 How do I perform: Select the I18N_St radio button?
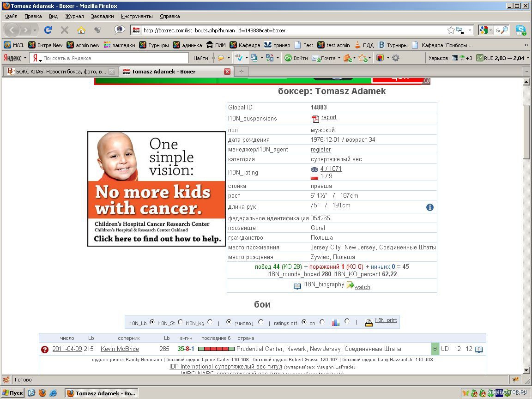pos(180,322)
